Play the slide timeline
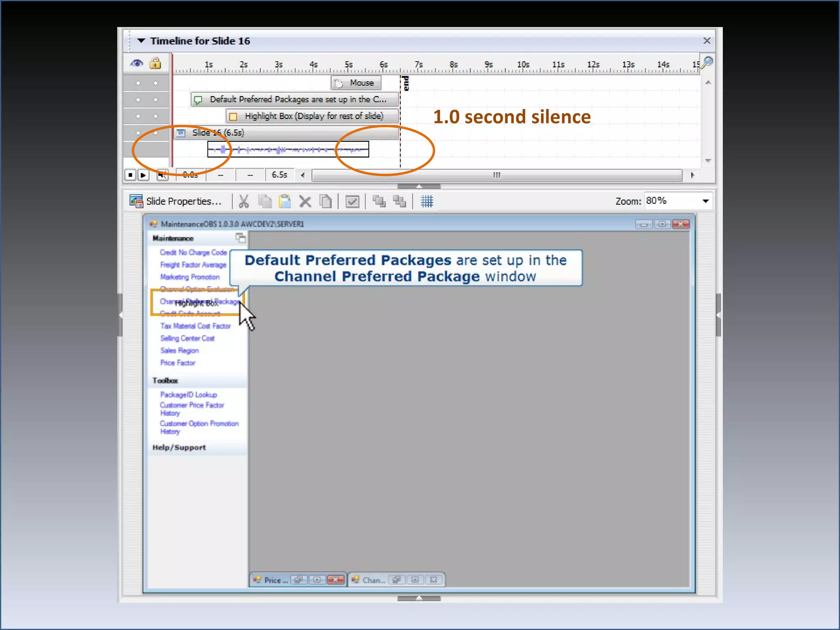This screenshot has height=630, width=840. pyautogui.click(x=143, y=175)
